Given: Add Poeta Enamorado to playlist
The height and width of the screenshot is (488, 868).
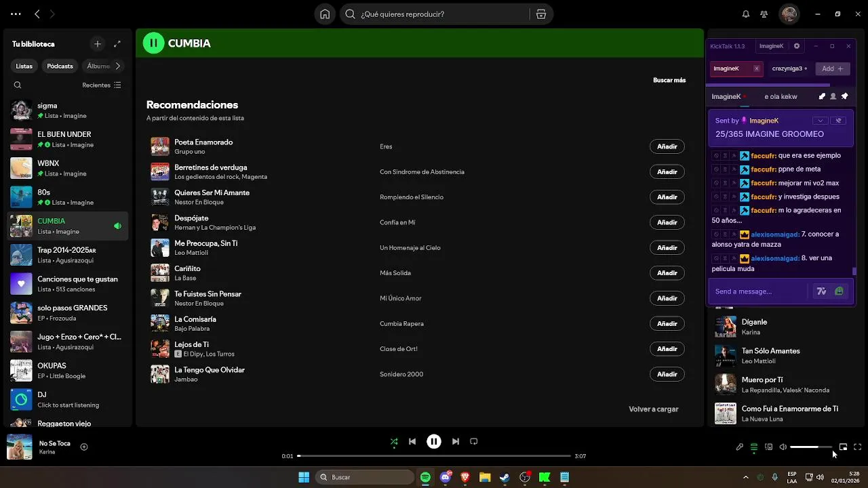Looking at the screenshot, I should point(667,146).
